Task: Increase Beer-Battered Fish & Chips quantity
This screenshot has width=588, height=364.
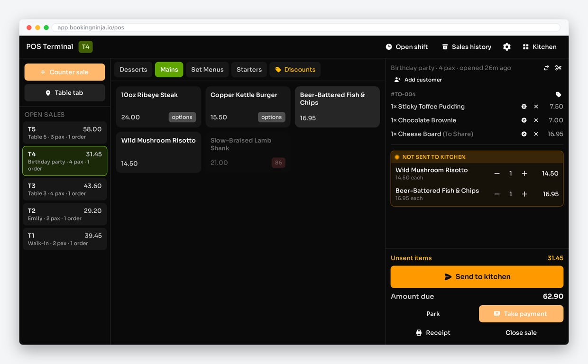Action: pyautogui.click(x=524, y=194)
